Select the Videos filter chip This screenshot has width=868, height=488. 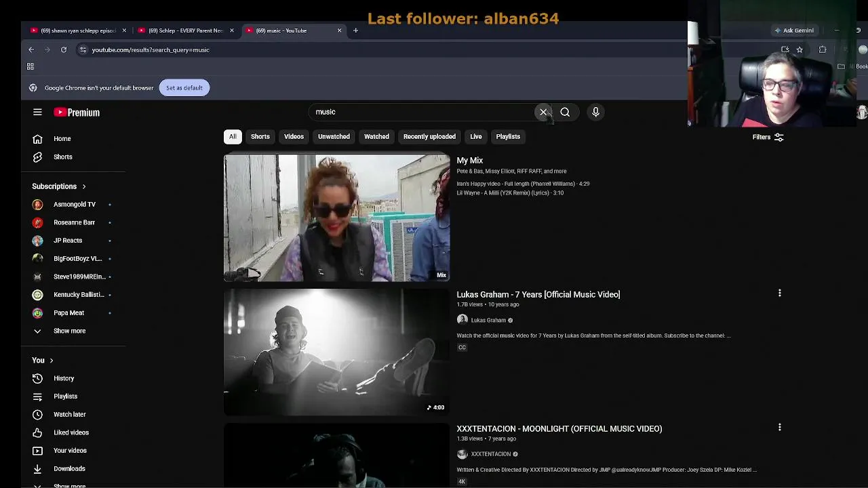(x=294, y=137)
